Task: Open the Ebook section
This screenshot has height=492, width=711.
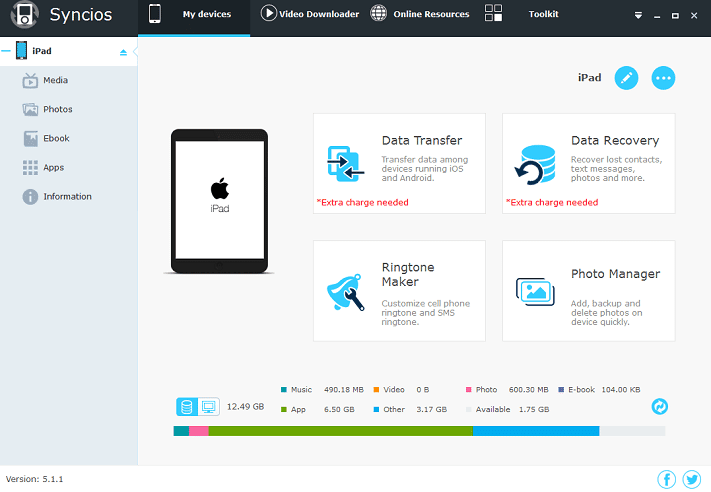Action: (56, 138)
